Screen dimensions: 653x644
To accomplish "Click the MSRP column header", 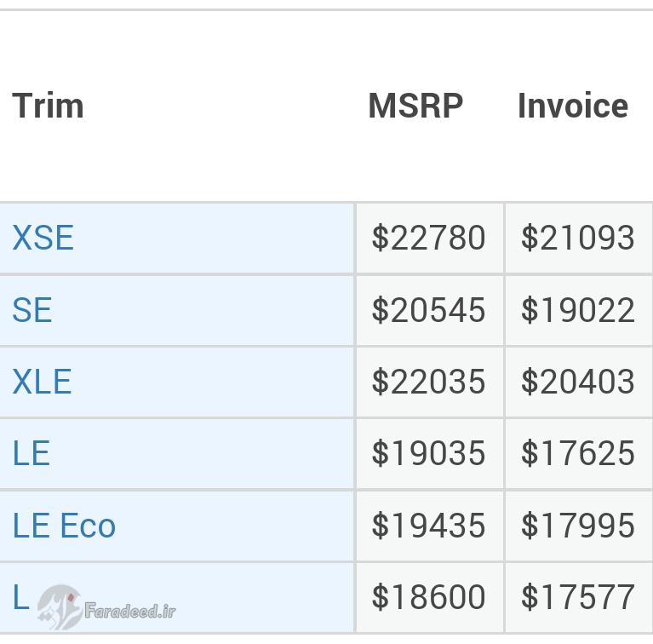I will [x=415, y=106].
